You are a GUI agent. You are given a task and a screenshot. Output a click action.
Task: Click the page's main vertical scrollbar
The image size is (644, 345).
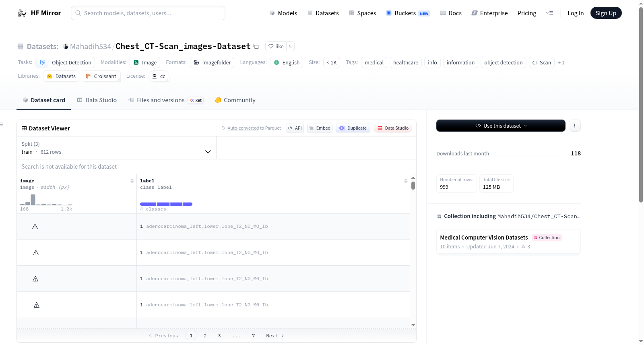(x=641, y=105)
